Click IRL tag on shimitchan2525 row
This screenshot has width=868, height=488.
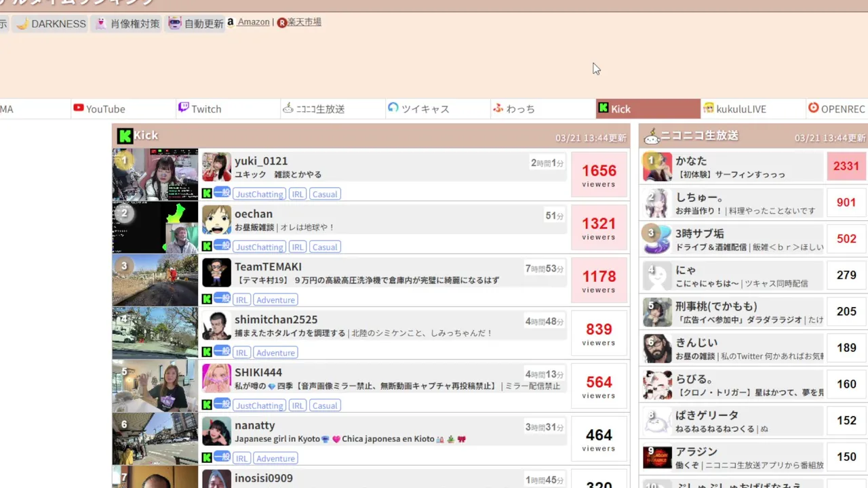pyautogui.click(x=241, y=352)
